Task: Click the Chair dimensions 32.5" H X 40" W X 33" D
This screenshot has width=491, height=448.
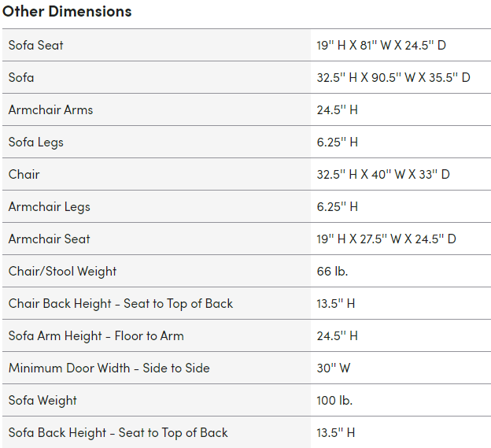Action: pyautogui.click(x=383, y=174)
